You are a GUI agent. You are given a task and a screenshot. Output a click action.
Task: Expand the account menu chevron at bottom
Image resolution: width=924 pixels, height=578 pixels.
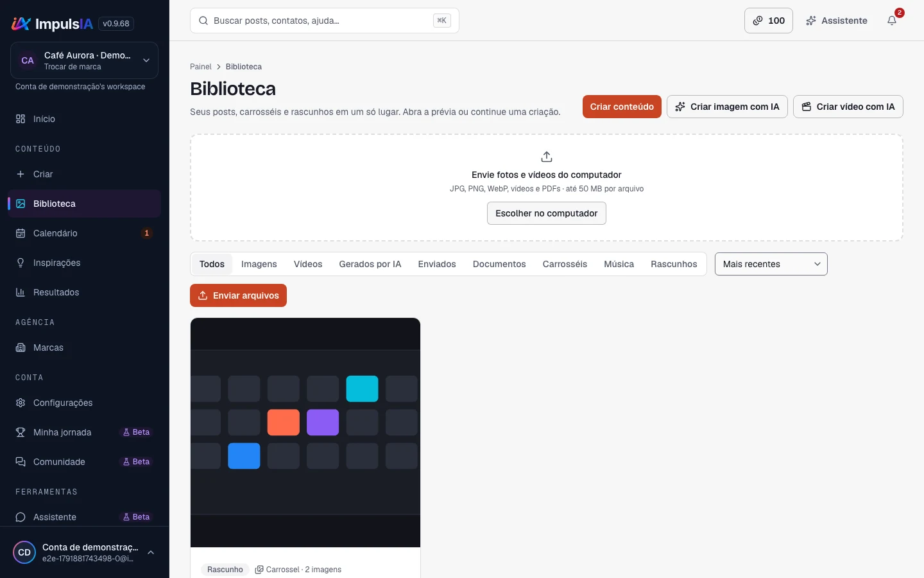[x=151, y=552]
